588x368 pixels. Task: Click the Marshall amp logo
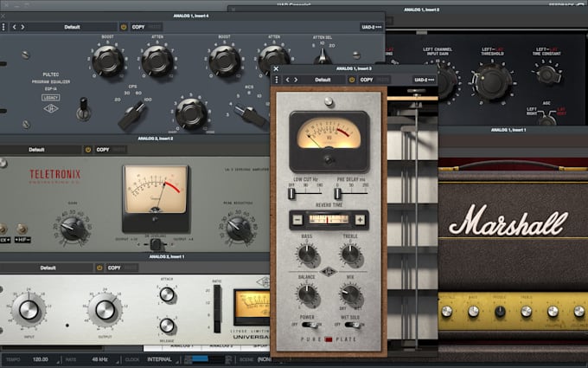point(508,221)
